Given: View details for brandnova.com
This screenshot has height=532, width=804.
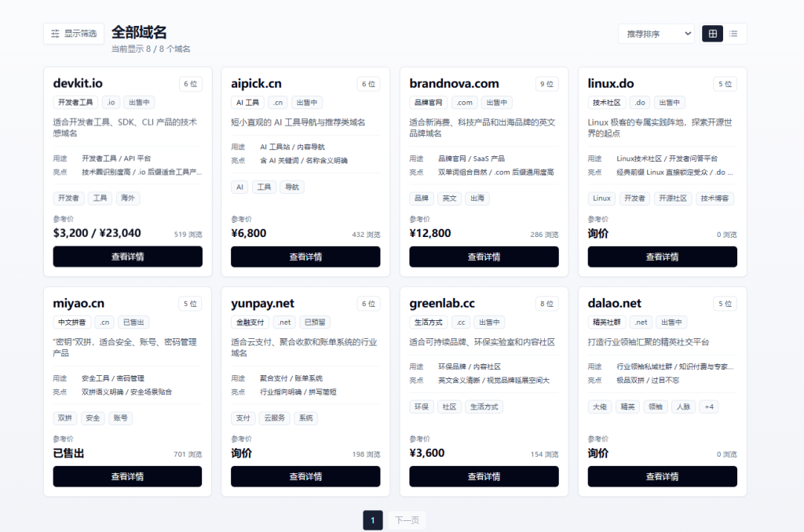Looking at the screenshot, I should click(484, 257).
